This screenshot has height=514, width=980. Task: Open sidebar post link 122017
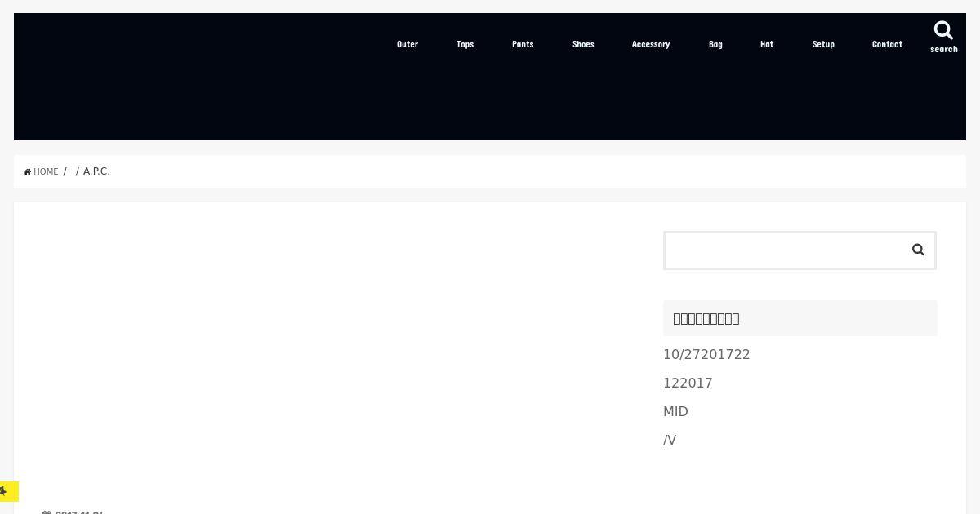(x=688, y=383)
